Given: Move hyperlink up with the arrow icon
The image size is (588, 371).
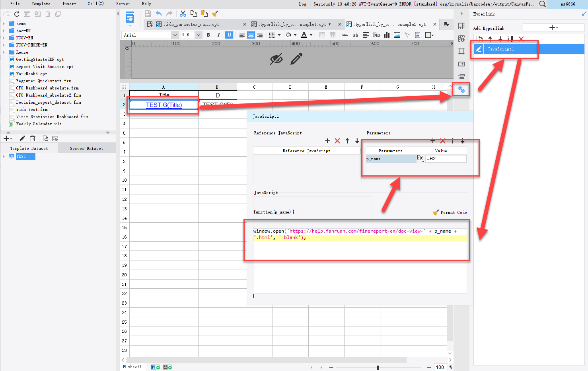Looking at the screenshot, I should click(x=490, y=39).
